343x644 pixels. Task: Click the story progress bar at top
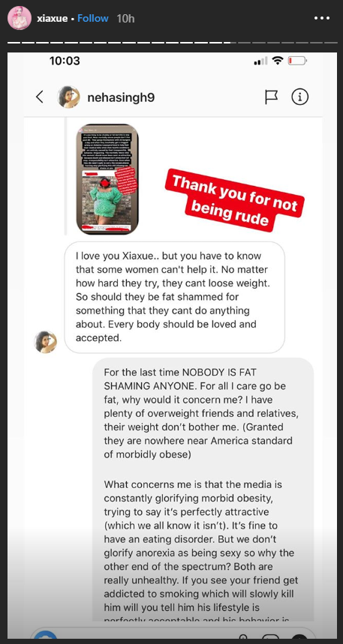tap(171, 42)
